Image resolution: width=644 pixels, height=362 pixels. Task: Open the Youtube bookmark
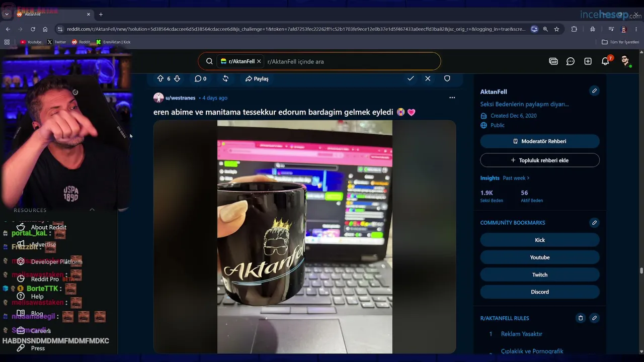[31, 42]
